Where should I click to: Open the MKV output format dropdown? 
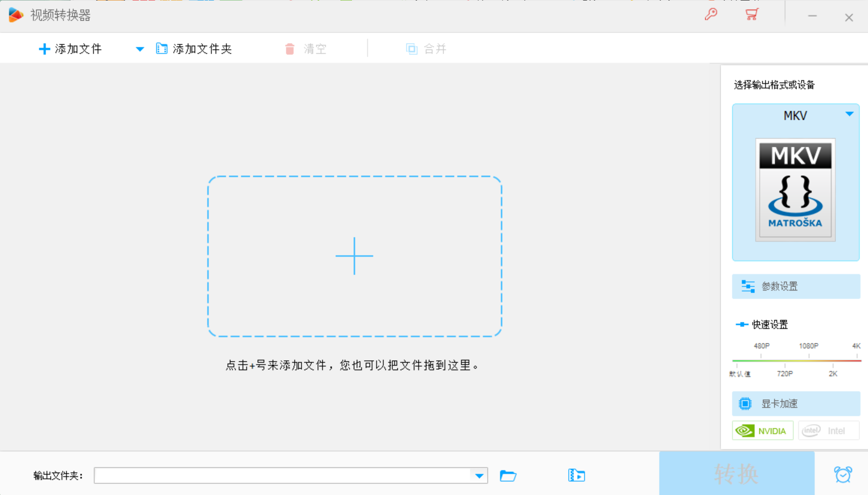[x=849, y=114]
